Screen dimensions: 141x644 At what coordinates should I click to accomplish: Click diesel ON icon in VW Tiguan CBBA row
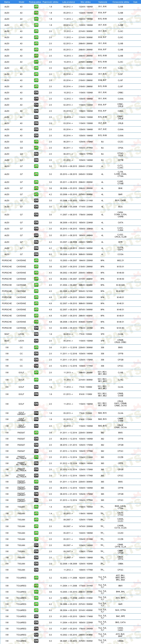click(36, 564)
